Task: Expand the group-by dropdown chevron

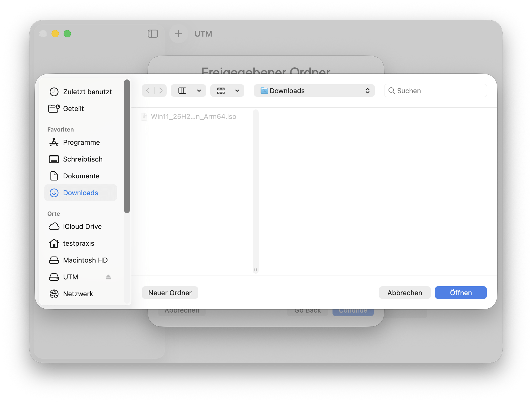Action: point(237,91)
